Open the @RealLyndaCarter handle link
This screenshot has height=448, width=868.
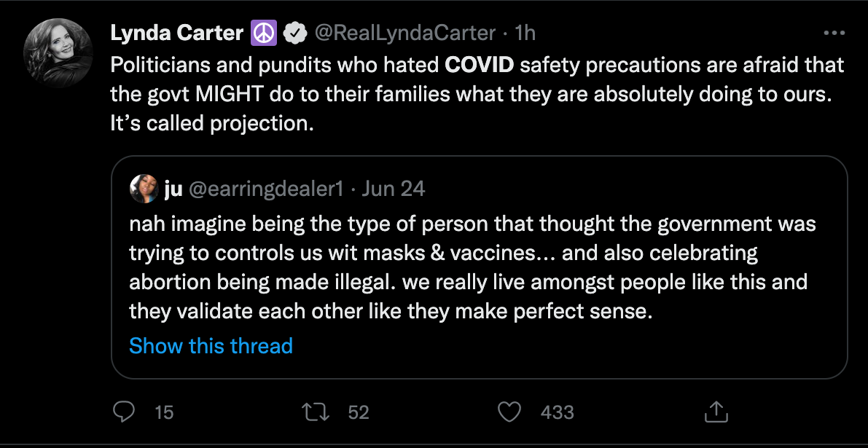pyautogui.click(x=405, y=33)
